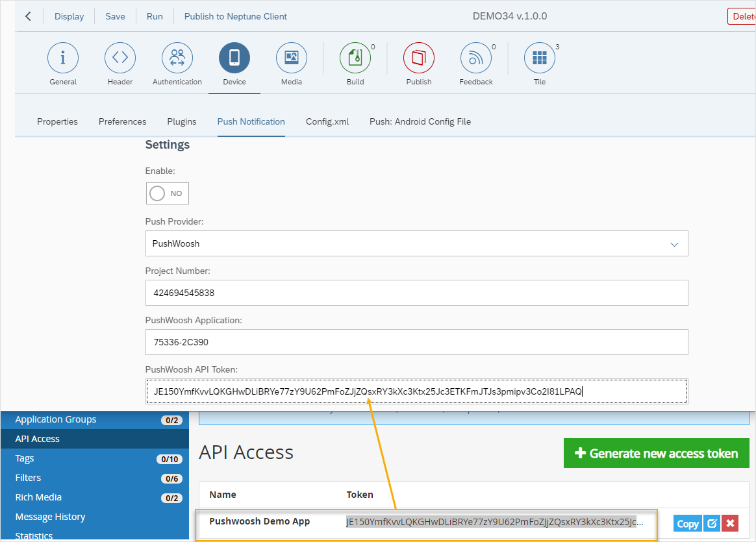Open the Publish icon

[x=419, y=58]
